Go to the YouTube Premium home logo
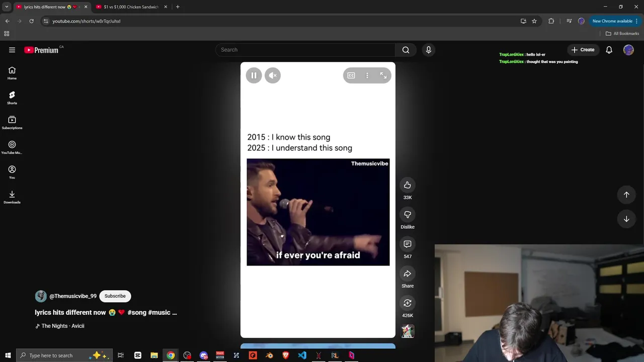Image resolution: width=644 pixels, height=362 pixels. point(41,50)
